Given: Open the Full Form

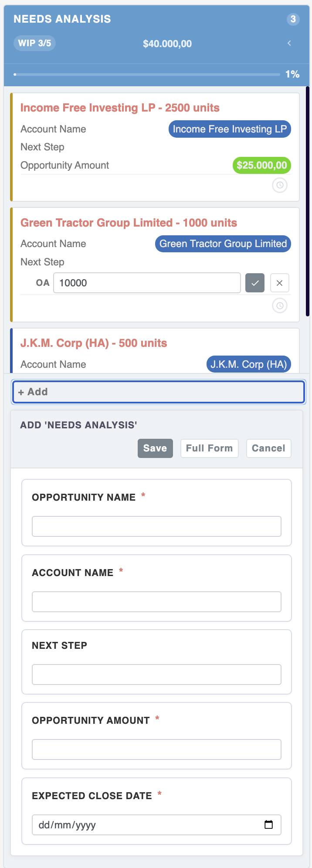Looking at the screenshot, I should pos(210,448).
